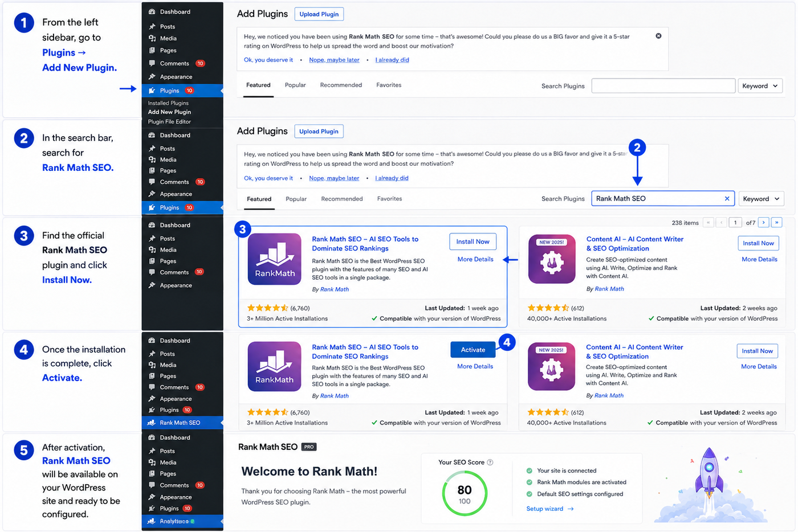Viewport: 798px width, 532px height.
Task: Dismiss the rating notice with its x icon
Action: tap(658, 36)
